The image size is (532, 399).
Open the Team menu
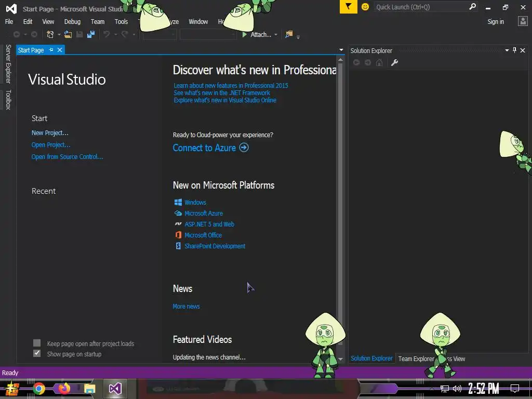click(97, 21)
